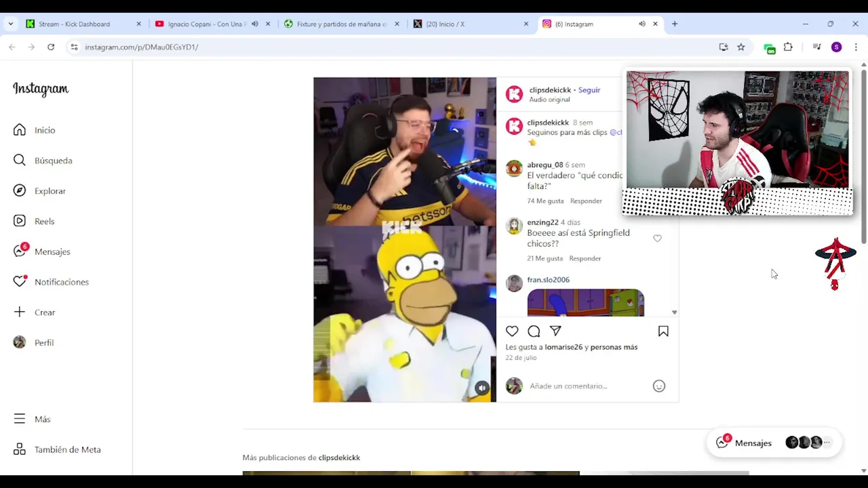This screenshot has height=488, width=868.
Task: Reload the page
Action: pos(51,47)
